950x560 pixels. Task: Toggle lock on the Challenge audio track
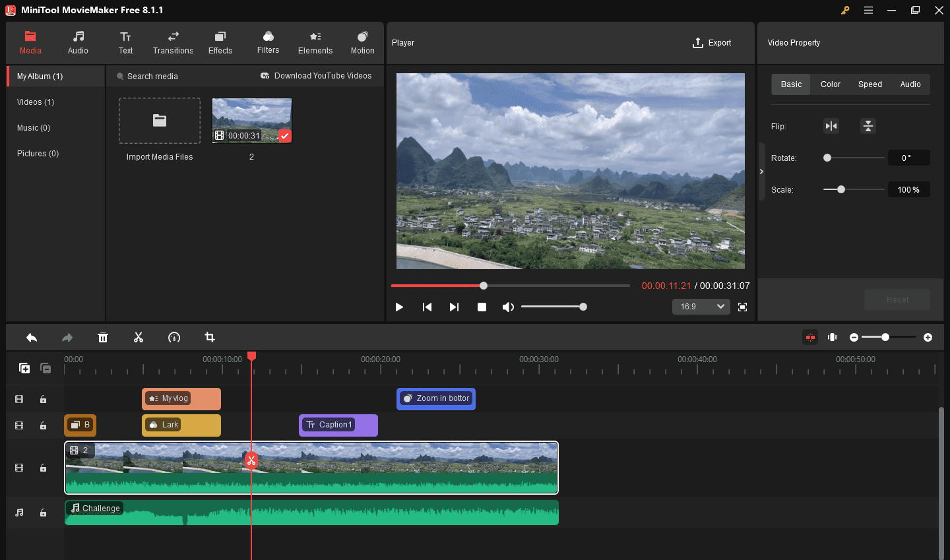tap(43, 513)
